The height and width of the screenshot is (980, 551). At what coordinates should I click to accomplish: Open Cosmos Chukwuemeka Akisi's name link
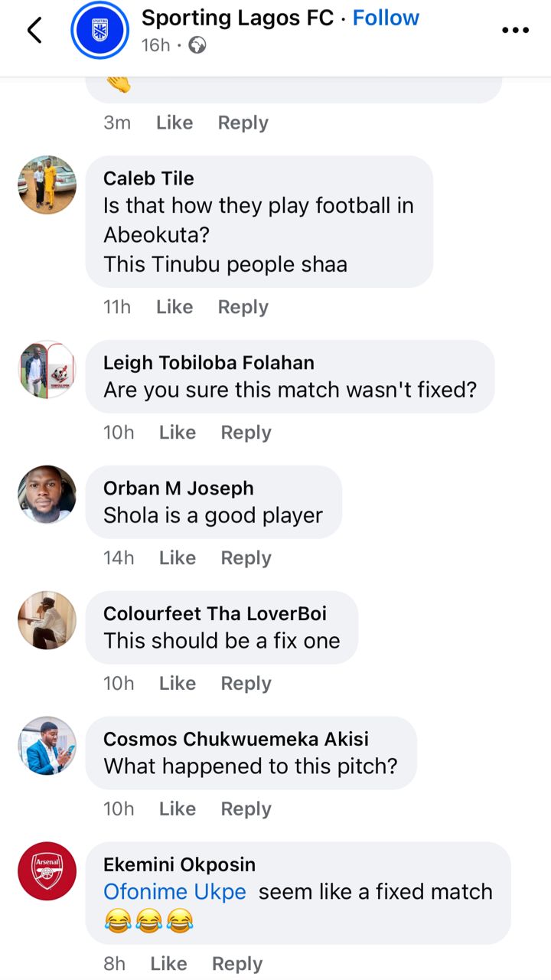point(236,739)
